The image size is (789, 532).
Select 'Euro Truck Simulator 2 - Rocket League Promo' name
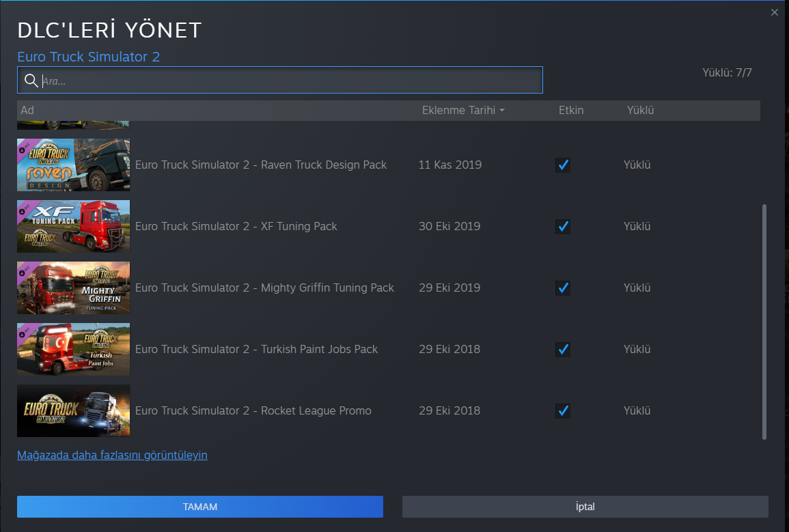tap(253, 411)
